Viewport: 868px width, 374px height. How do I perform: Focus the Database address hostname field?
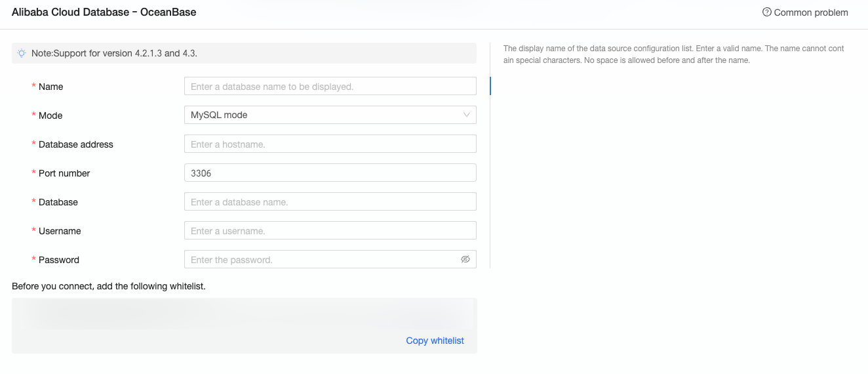click(x=330, y=144)
